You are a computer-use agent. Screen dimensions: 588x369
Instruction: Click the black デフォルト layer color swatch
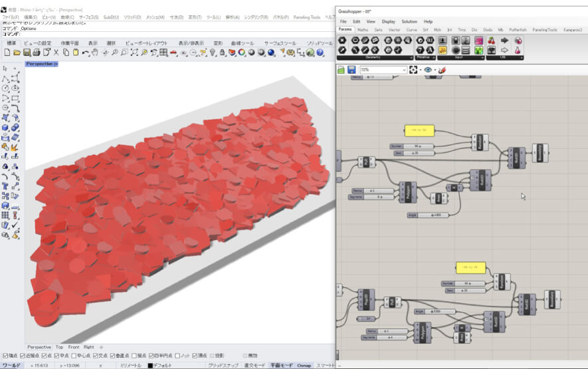tap(150, 365)
